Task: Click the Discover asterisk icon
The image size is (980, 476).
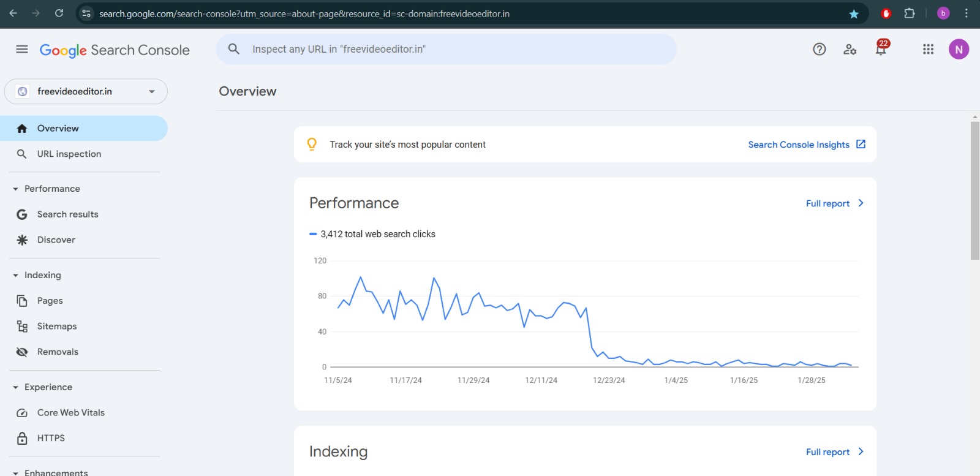Action: click(x=22, y=240)
